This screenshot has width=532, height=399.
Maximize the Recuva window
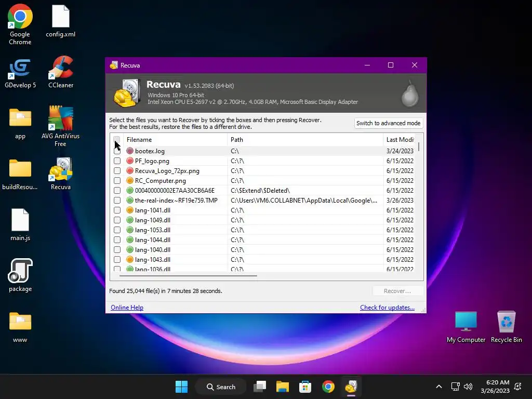tap(391, 65)
